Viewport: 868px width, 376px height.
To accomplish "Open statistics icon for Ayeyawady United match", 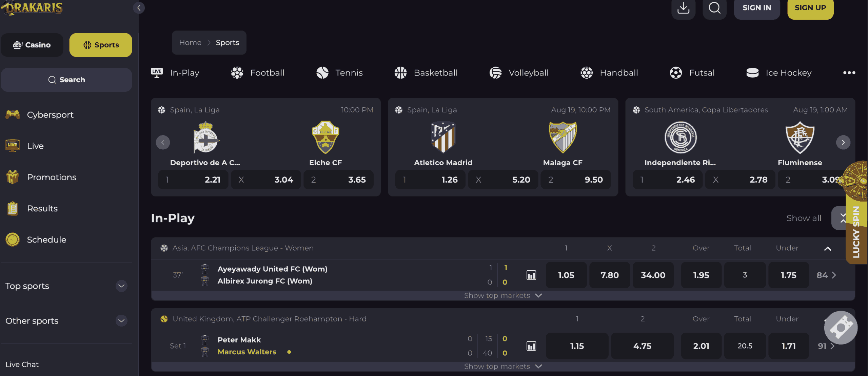I will [x=531, y=275].
